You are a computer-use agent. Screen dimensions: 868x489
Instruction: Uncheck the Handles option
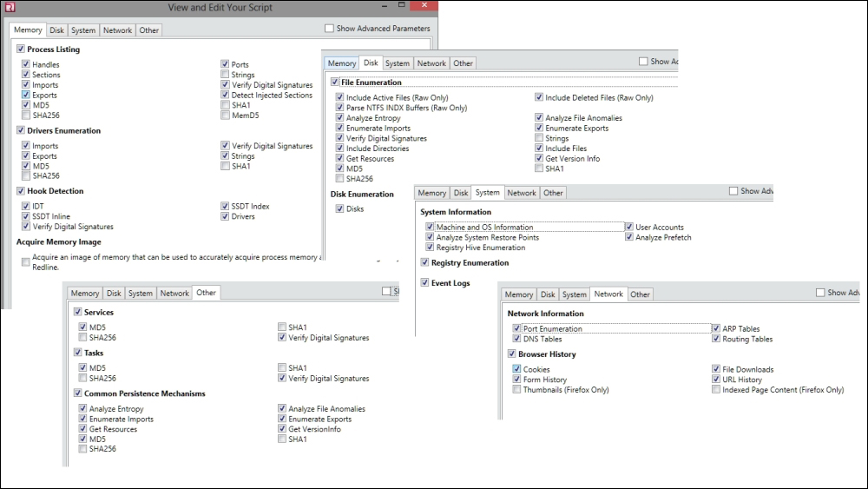26,64
